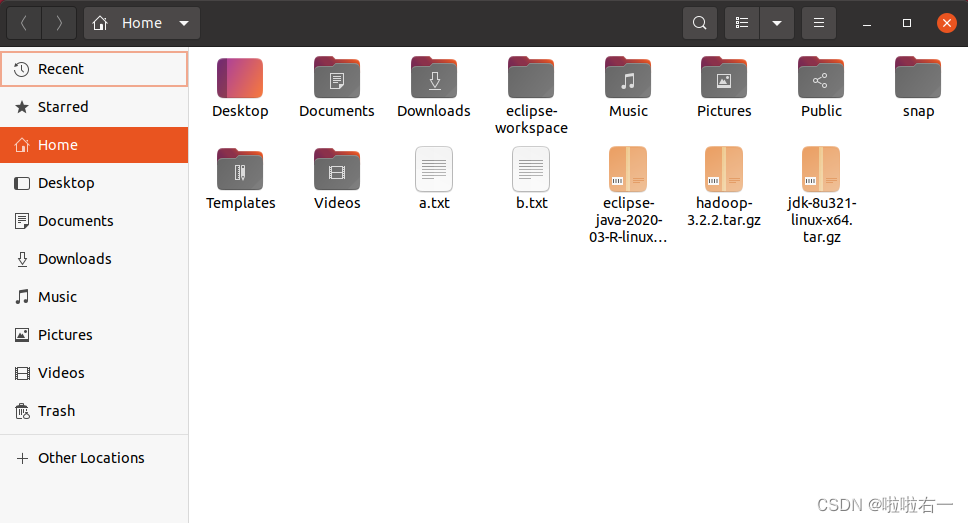The image size is (968, 523).
Task: Expand the Home path bar dropdown
Action: tap(183, 23)
